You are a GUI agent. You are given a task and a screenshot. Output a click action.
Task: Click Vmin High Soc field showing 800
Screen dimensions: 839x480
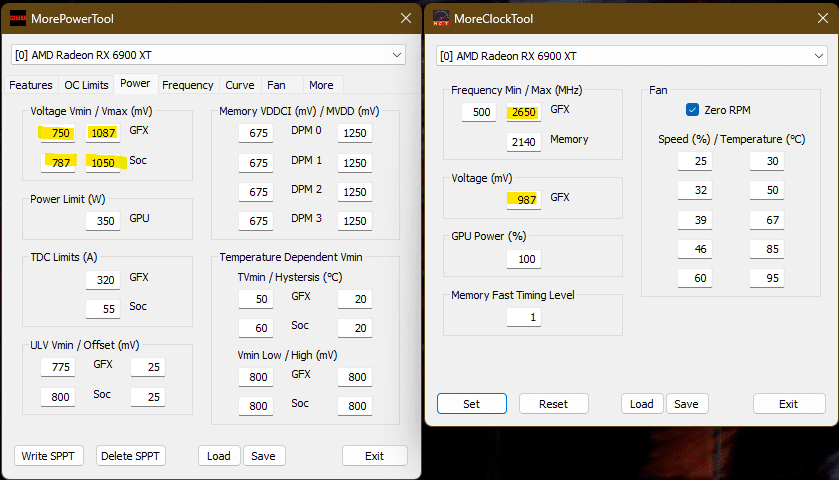(x=355, y=406)
